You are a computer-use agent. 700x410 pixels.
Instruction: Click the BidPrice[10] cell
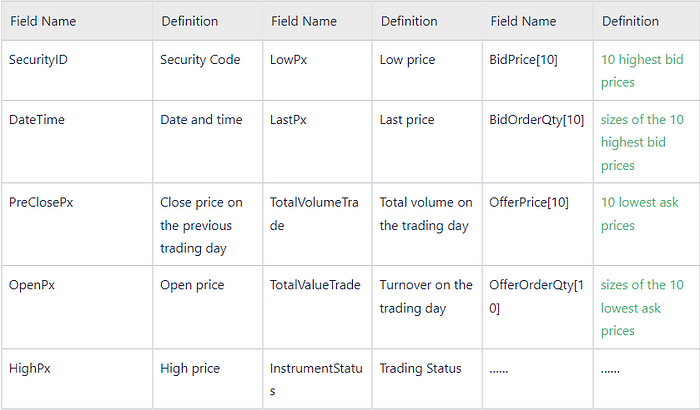pos(538,70)
